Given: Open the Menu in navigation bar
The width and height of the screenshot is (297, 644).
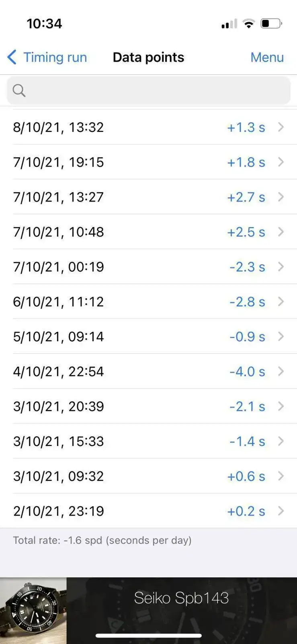Looking at the screenshot, I should [267, 57].
